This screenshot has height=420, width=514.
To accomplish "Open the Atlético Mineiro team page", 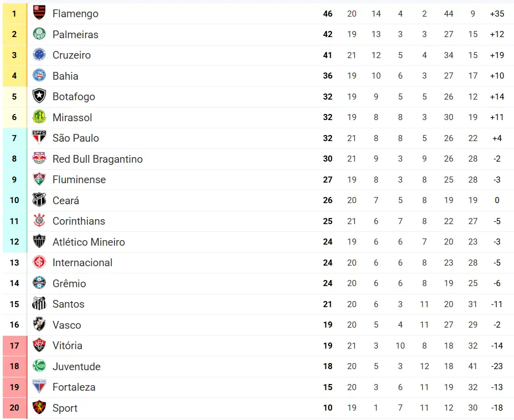I will (89, 242).
